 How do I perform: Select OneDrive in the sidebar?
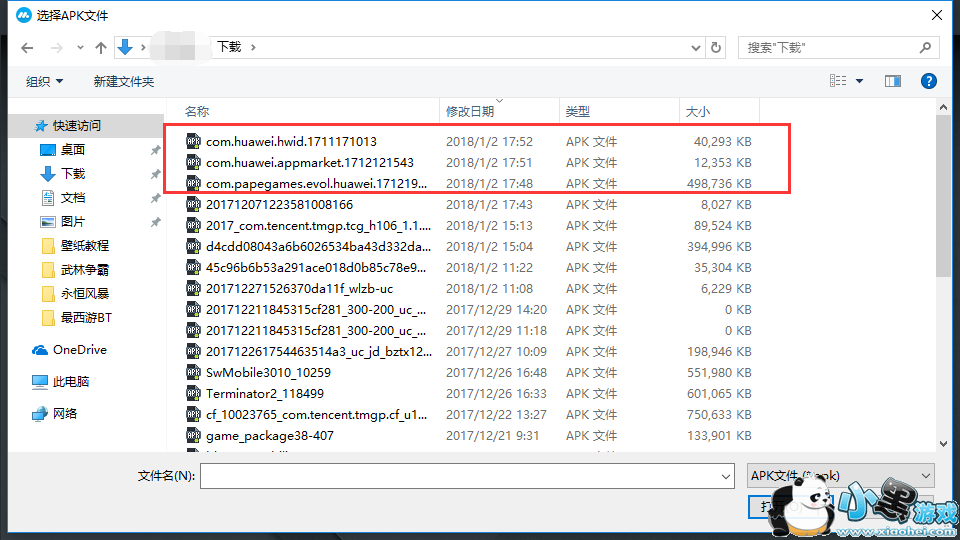point(80,350)
